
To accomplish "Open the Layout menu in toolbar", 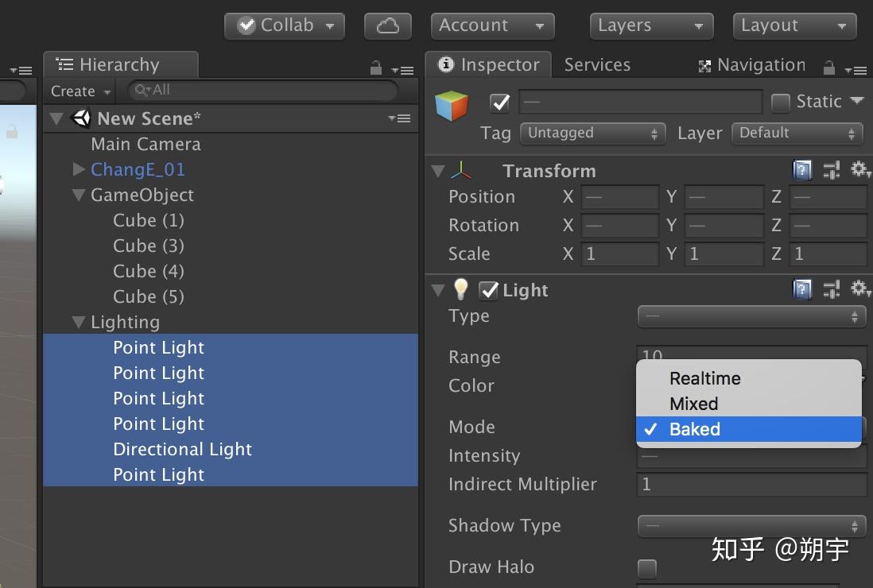I will [793, 25].
